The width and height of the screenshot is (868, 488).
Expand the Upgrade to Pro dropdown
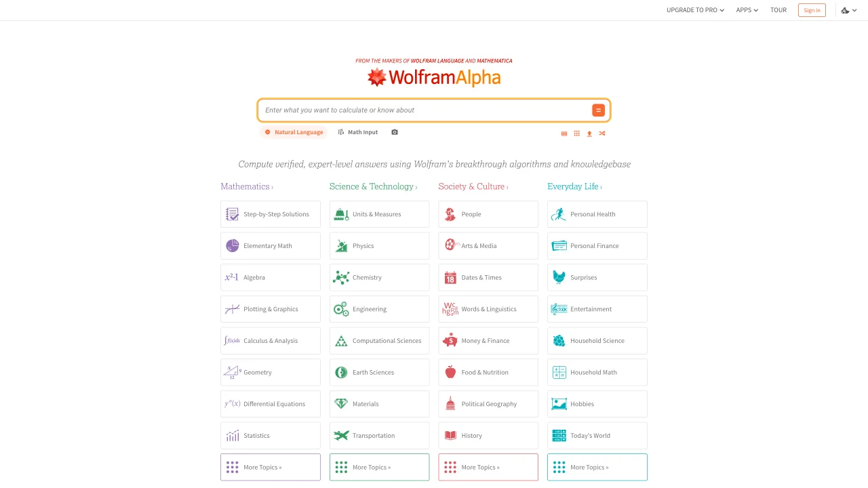point(695,10)
